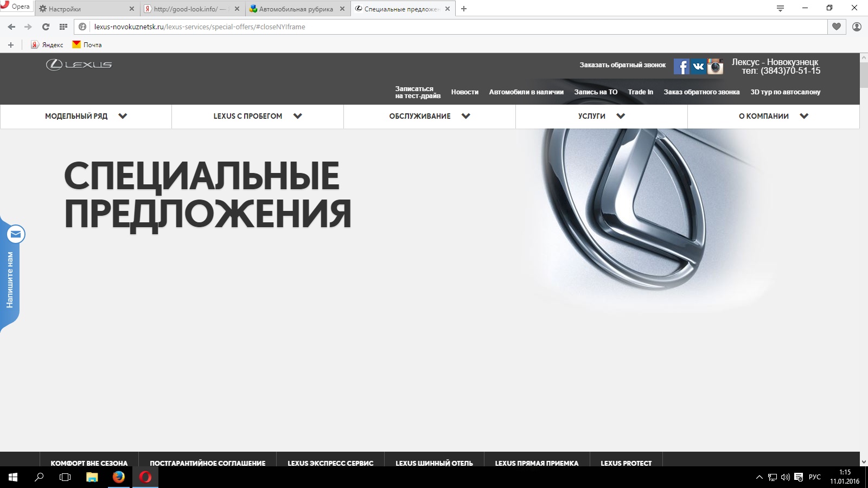
Task: Click the page vertical scrollbar thumb
Action: click(864, 74)
